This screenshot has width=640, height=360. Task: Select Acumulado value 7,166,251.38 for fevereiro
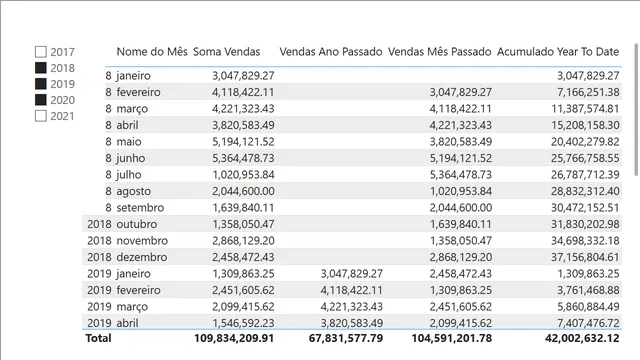(588, 92)
